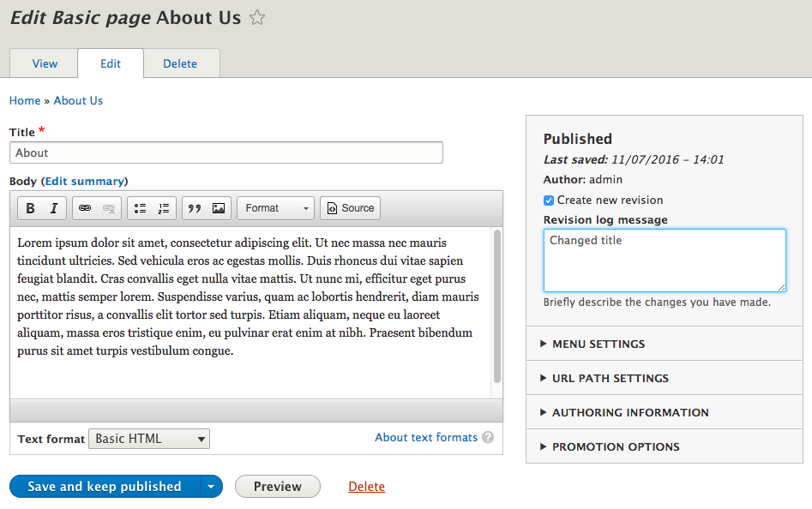Insert a numbered list
812x509 pixels.
point(164,208)
